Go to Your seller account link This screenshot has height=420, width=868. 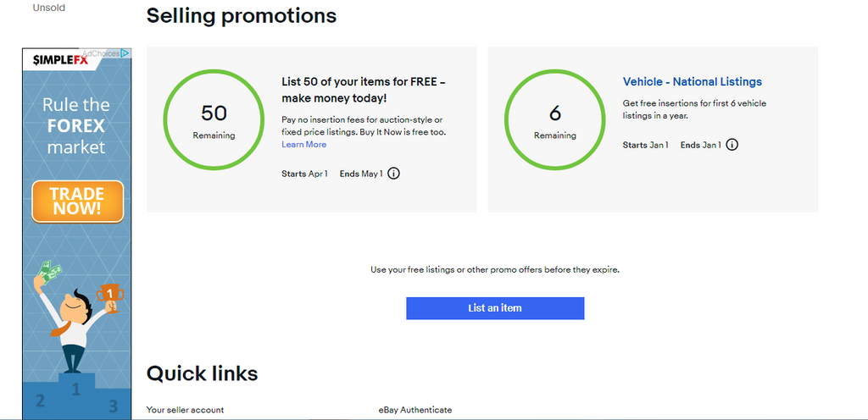(x=185, y=410)
